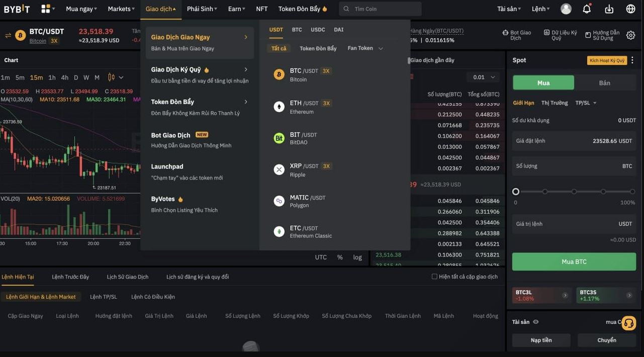Viewport: 644px width, 357px height.
Task: Click the Bitcoin coin icon beside BTC/USDT
Action: (x=21, y=35)
